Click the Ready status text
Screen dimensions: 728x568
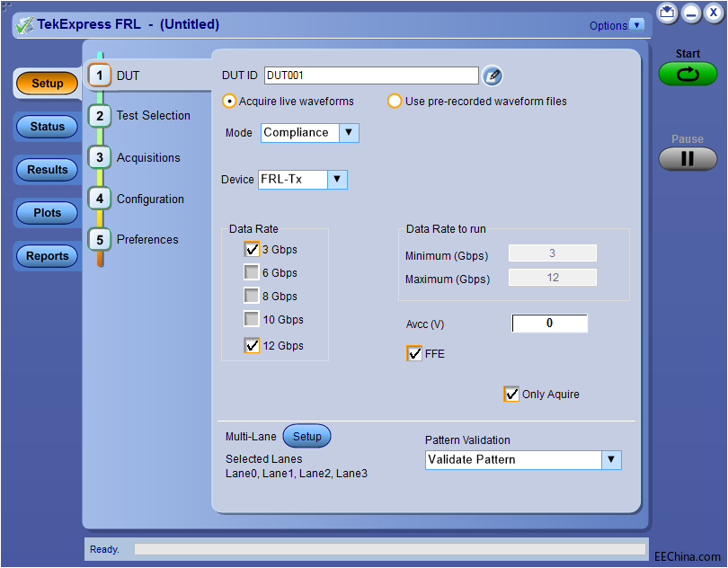click(104, 549)
